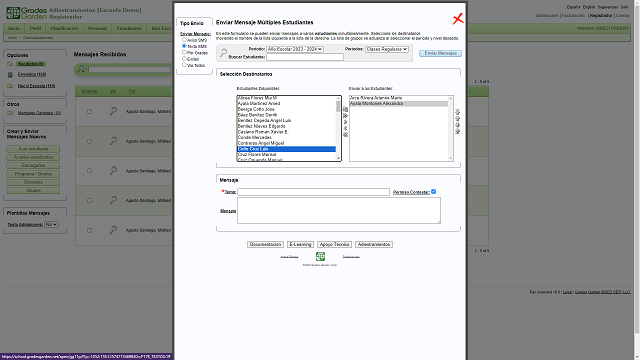The image size is (640, 360).
Task: Click the Docentes button
Action: tap(33, 182)
